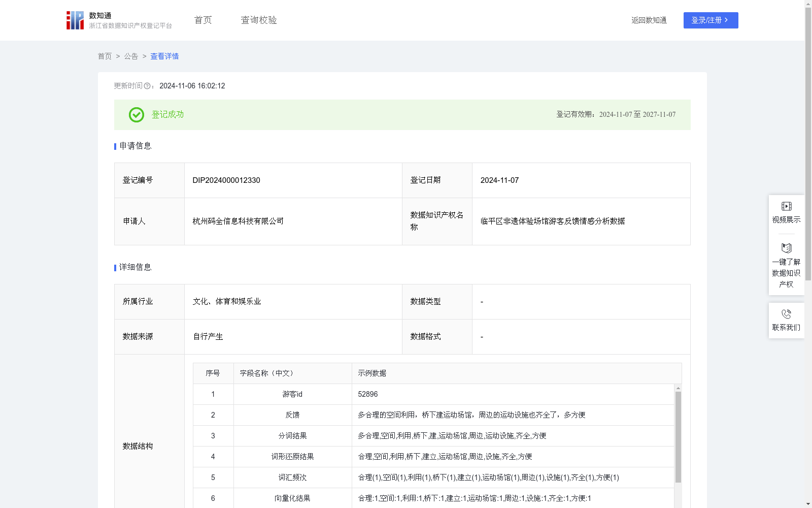The image size is (812, 508).
Task: Click the 反馈 field name cell
Action: (293, 415)
